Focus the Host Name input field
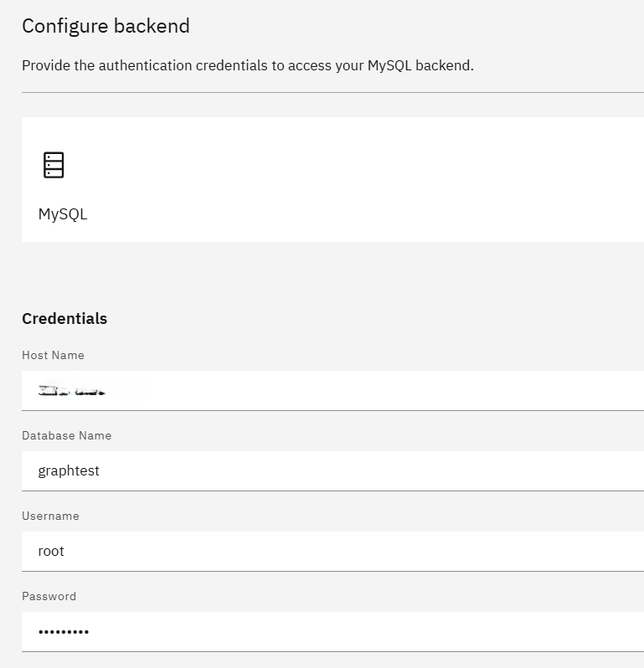 coord(377,390)
